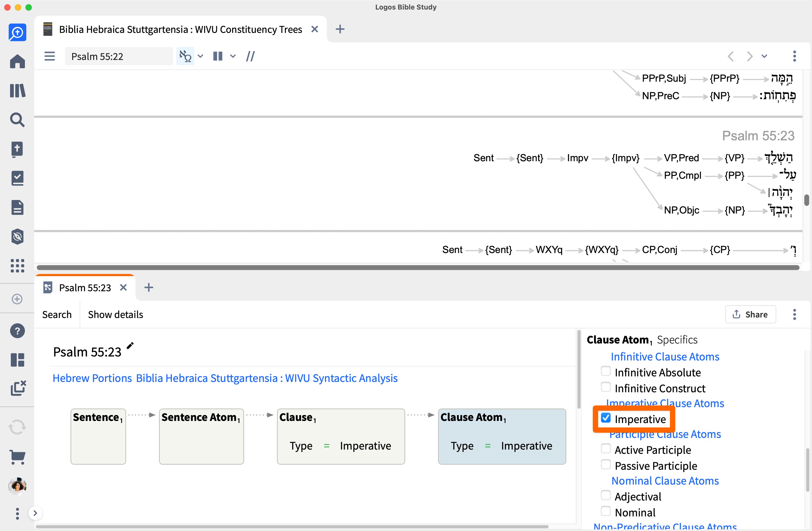Close the Psalm 55:23 tab

click(x=123, y=288)
